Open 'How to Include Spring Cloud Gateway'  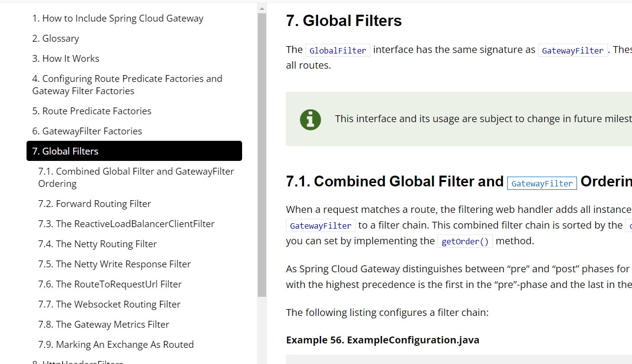coord(118,19)
